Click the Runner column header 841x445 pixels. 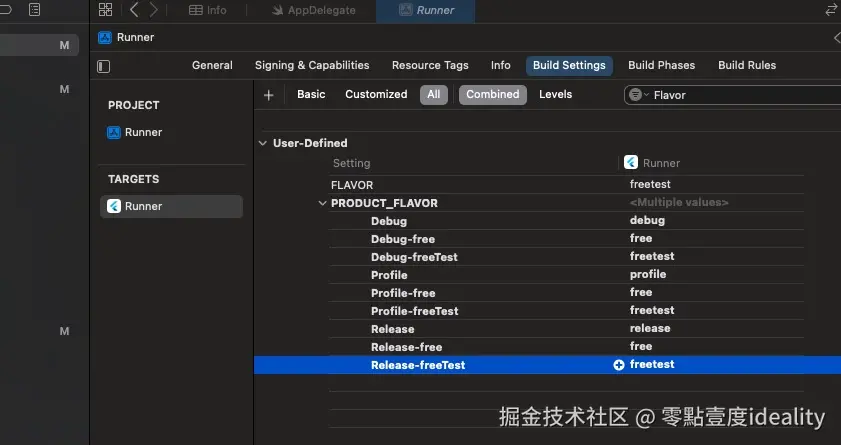652,163
